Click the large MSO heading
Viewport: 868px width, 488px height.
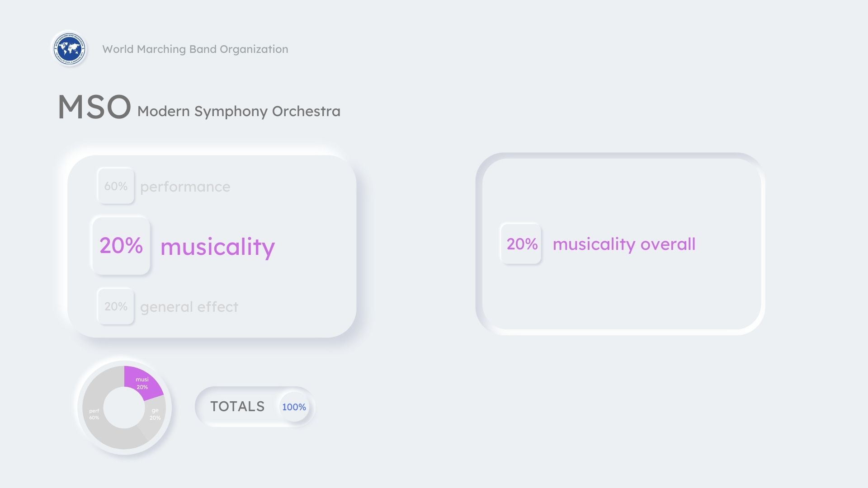pyautogui.click(x=94, y=108)
